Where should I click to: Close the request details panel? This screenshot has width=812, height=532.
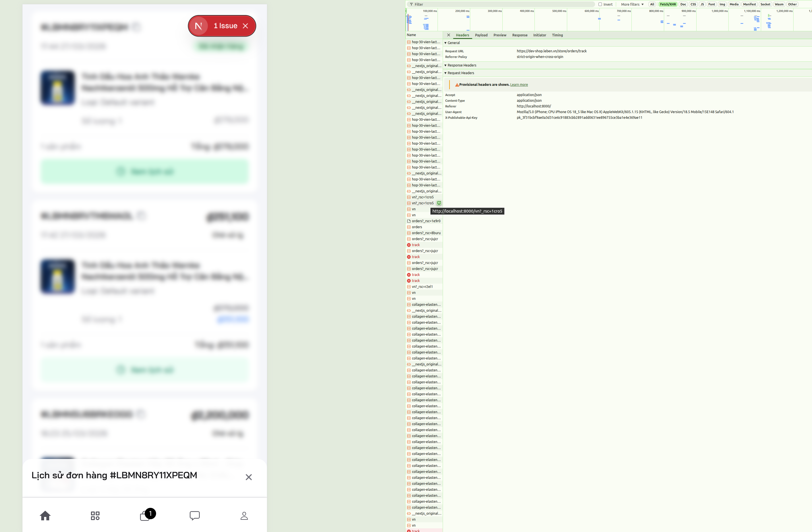click(x=448, y=35)
